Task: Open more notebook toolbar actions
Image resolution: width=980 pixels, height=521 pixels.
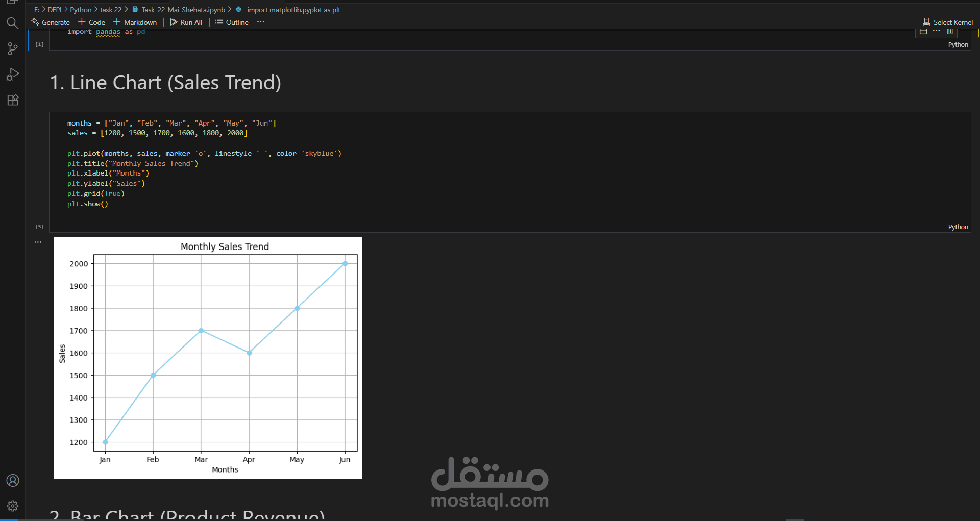Action: pos(261,22)
